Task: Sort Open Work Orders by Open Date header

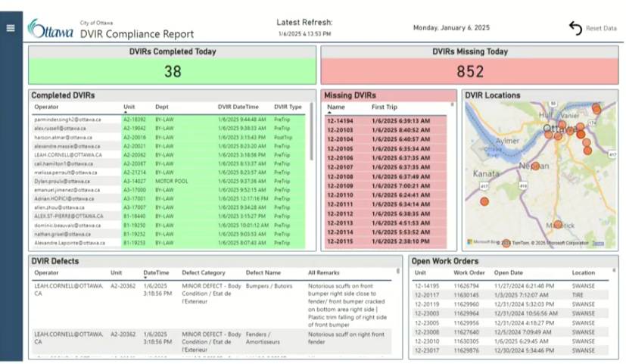Action: 508,272
